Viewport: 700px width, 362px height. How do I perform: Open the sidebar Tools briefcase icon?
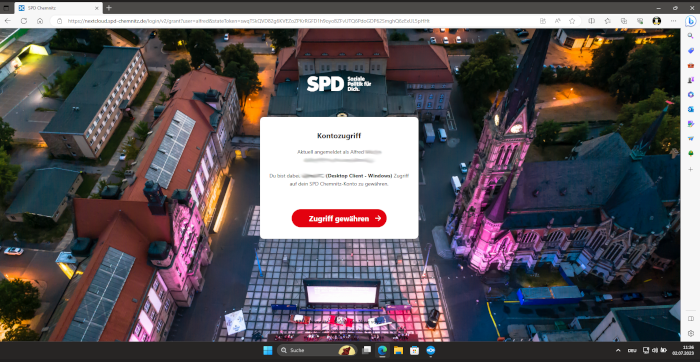(691, 66)
